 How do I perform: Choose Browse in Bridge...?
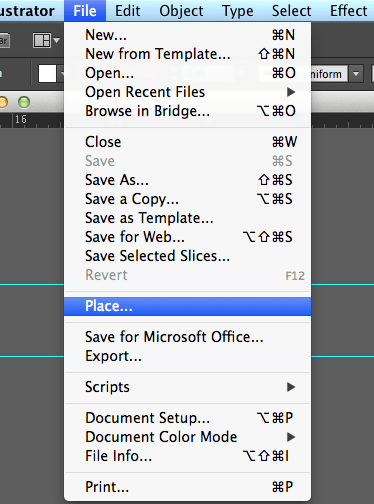187,111
